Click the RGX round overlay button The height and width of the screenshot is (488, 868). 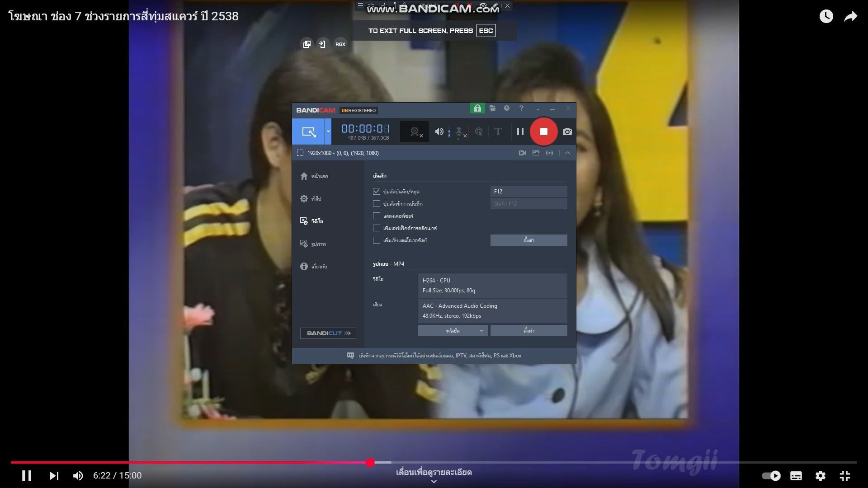click(x=340, y=44)
